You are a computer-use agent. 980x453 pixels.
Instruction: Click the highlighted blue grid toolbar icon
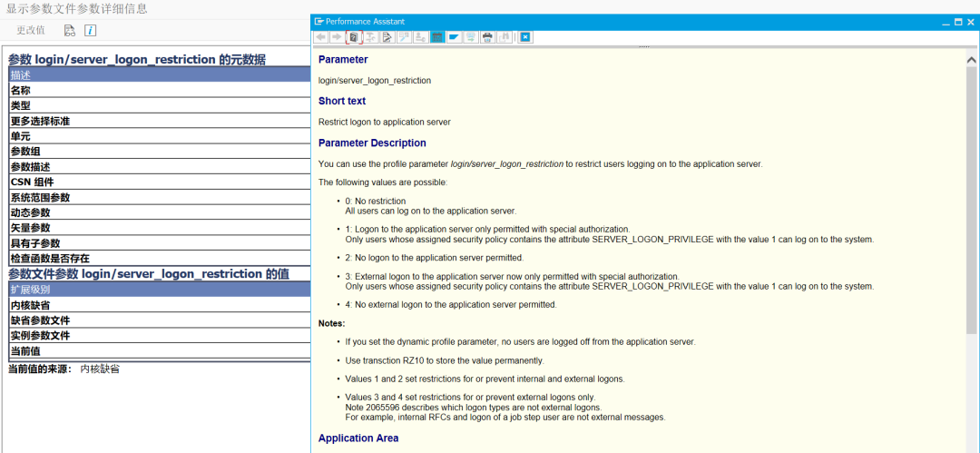click(x=437, y=37)
